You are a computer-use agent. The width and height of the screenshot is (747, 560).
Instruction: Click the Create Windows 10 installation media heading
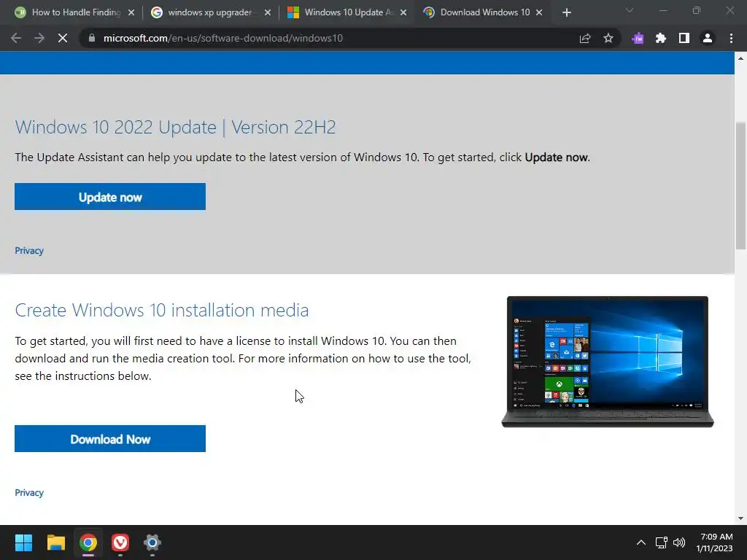pos(162,310)
